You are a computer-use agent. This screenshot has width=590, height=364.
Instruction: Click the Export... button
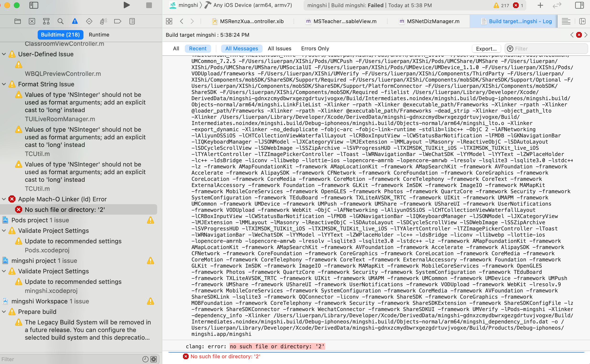point(486,49)
